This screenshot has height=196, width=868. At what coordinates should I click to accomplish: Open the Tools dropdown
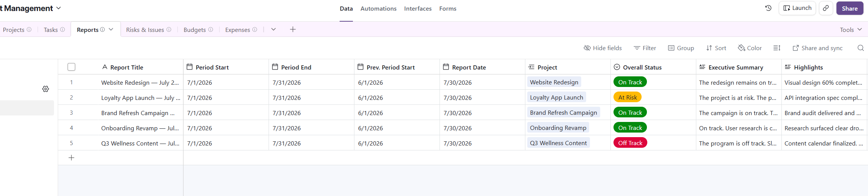(851, 30)
